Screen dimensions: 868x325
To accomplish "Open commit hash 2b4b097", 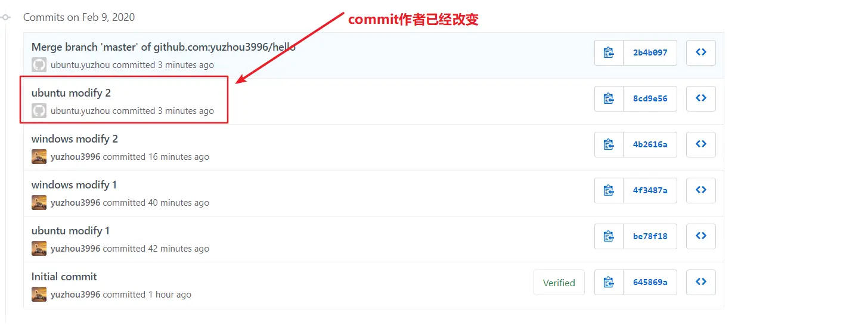I will click(650, 52).
